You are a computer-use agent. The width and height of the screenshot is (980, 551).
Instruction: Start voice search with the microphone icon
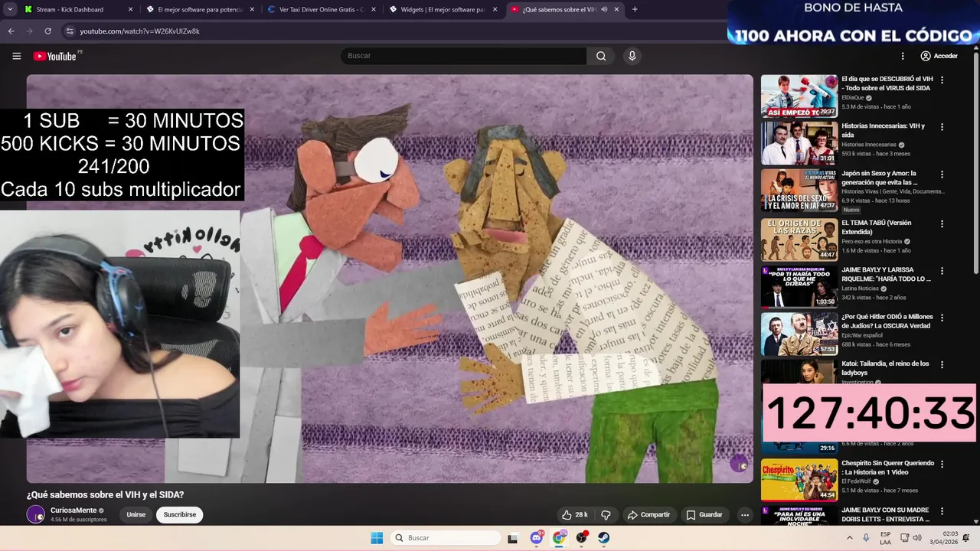[x=632, y=56]
